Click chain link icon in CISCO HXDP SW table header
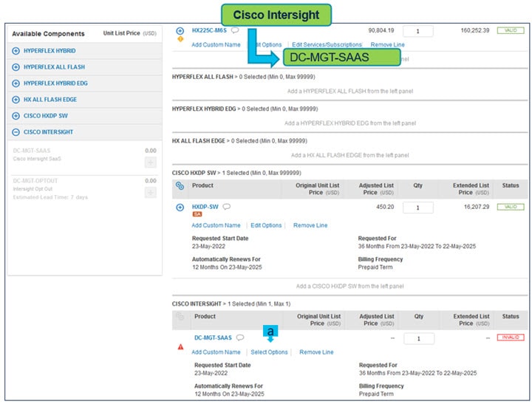Screen dimensions: 532x404 (180, 186)
